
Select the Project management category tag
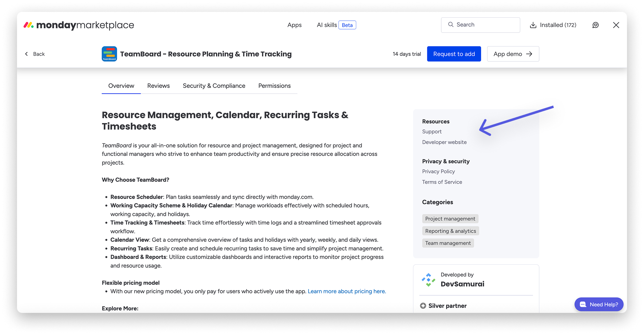pos(450,219)
